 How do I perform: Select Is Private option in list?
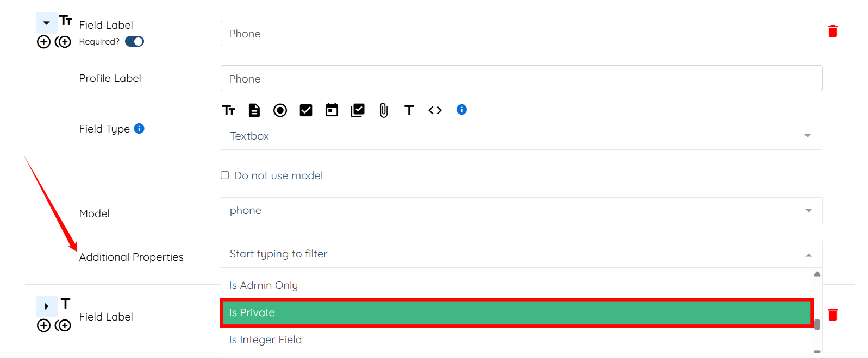(516, 313)
